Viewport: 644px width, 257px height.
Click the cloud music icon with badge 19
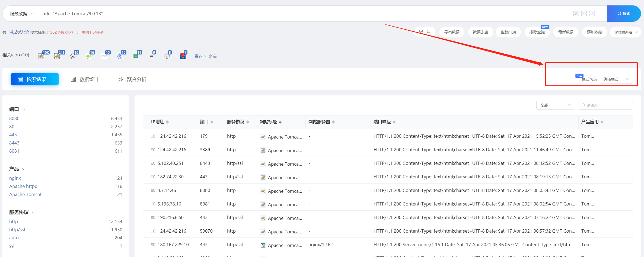tap(73, 56)
